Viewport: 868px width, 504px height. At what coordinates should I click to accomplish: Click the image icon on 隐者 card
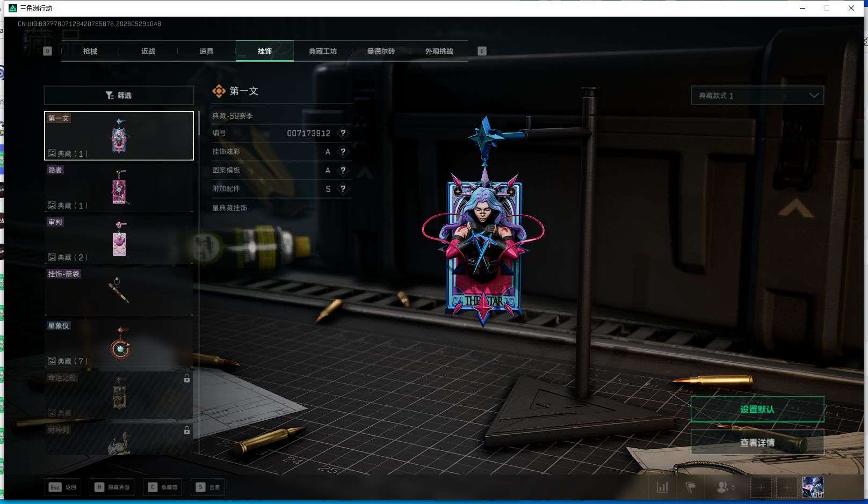click(52, 206)
